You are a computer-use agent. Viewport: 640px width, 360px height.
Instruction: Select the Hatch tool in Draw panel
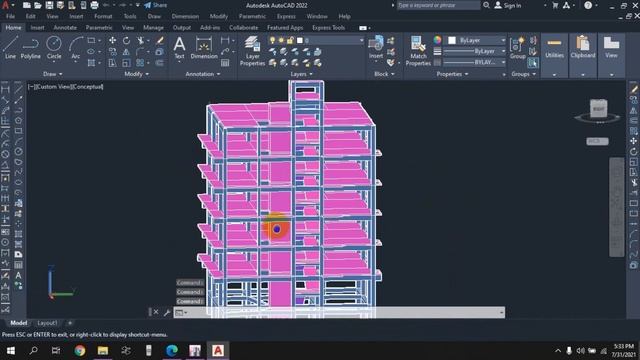(x=91, y=63)
